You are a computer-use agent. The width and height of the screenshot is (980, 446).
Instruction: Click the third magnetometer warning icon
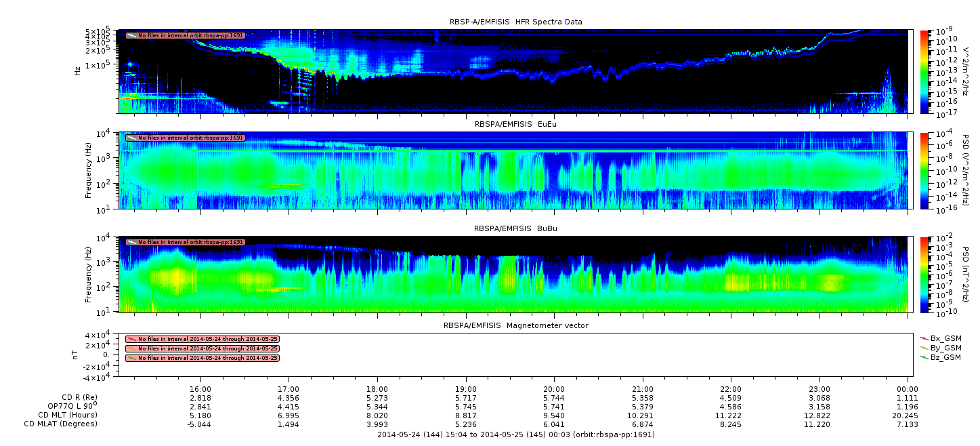pyautogui.click(x=131, y=358)
